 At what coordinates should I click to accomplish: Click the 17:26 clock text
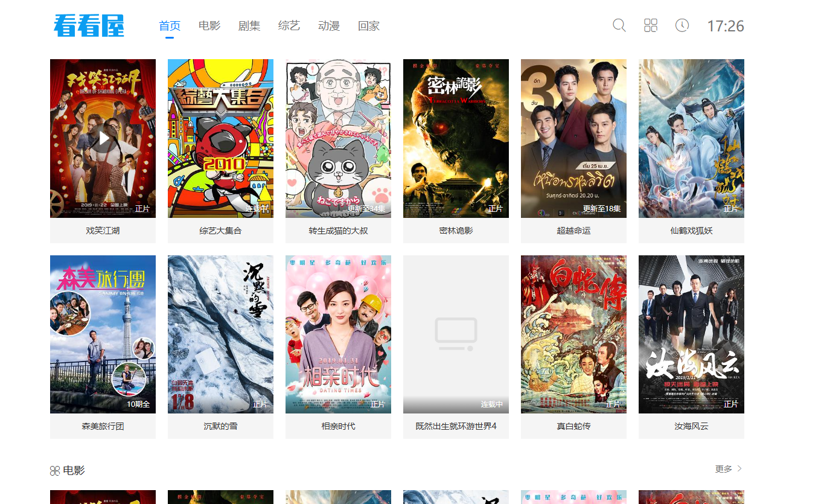tap(726, 26)
